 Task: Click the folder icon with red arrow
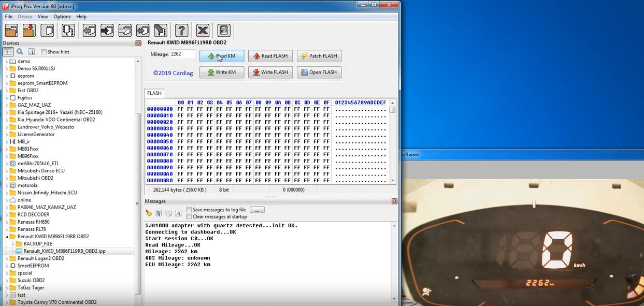coord(29,31)
